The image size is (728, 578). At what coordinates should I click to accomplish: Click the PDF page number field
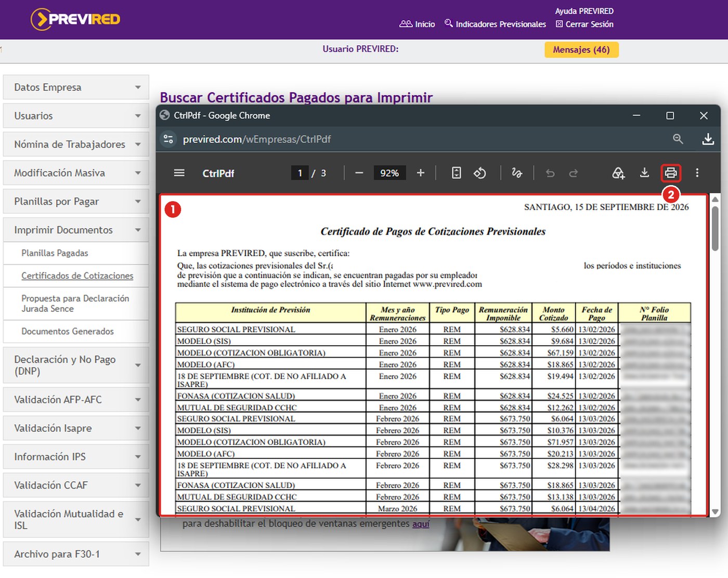coord(300,173)
